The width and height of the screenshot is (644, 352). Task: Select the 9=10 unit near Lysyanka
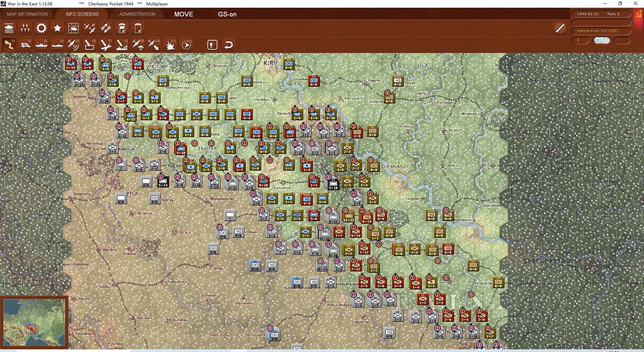pos(263,181)
